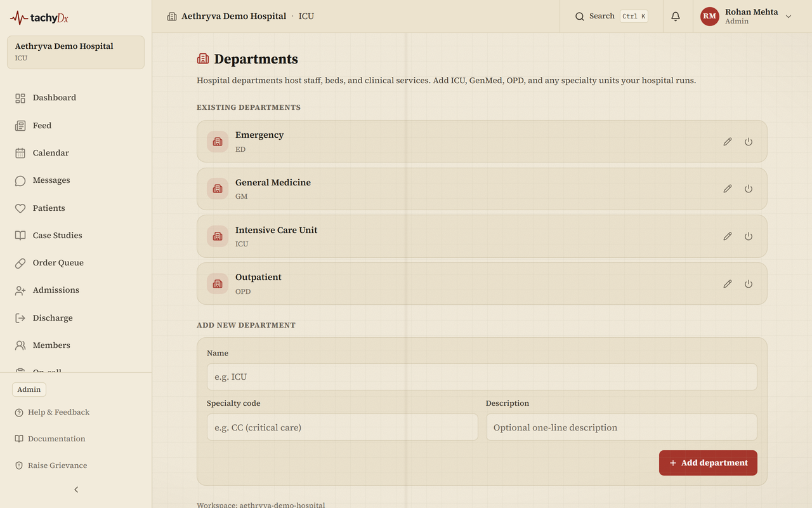Deactivate the Emergency department power icon
Viewport: 812px width, 508px height.
pos(749,142)
